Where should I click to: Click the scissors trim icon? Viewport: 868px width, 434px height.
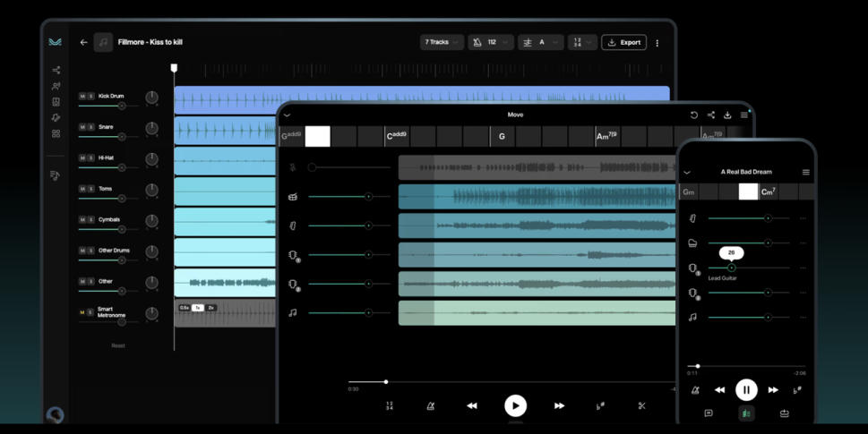(641, 406)
